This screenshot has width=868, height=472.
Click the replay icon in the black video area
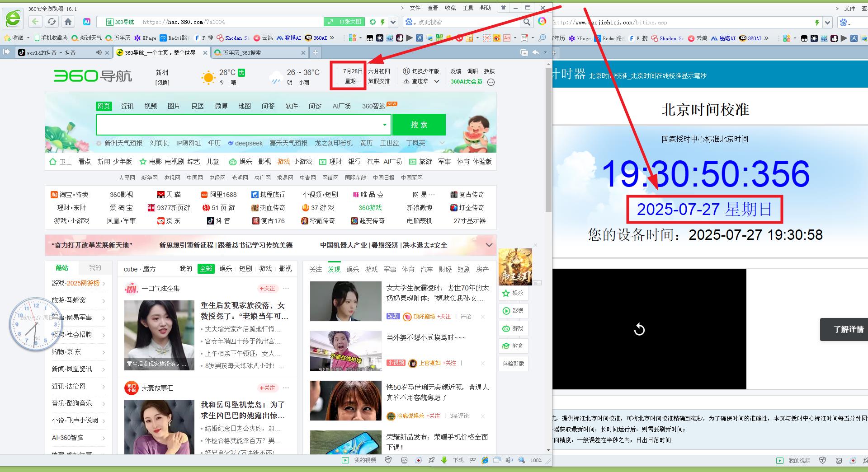point(639,329)
